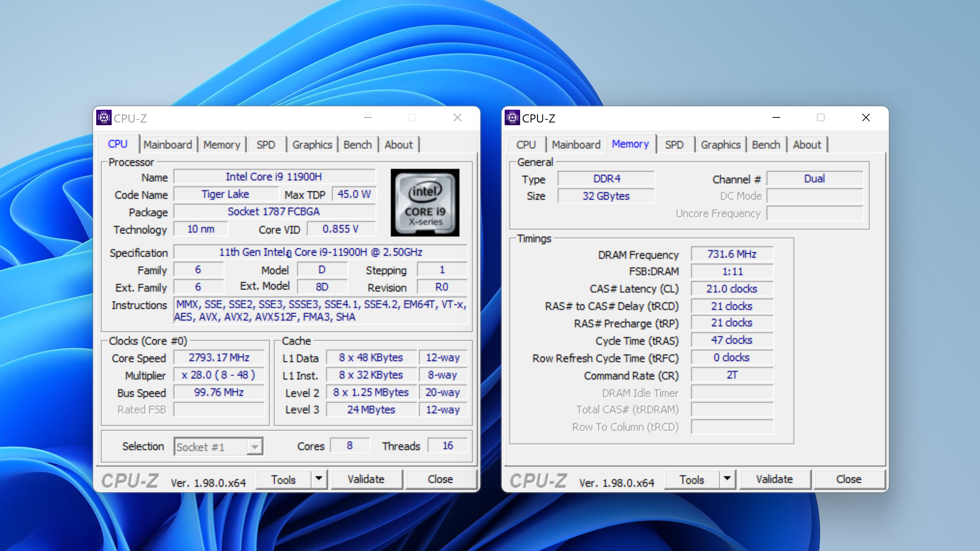
Task: Open Tools dropdown arrow in left window
Action: point(319,479)
